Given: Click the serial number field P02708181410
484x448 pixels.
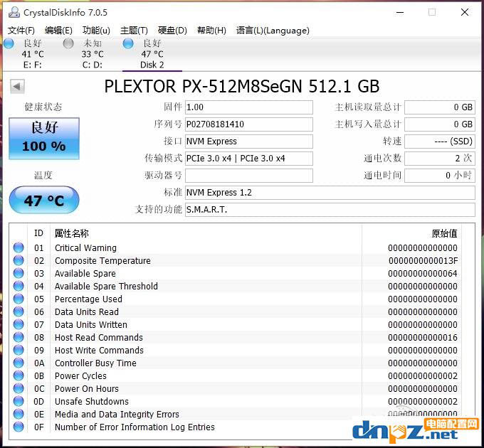Looking at the screenshot, I should pyautogui.click(x=249, y=124).
